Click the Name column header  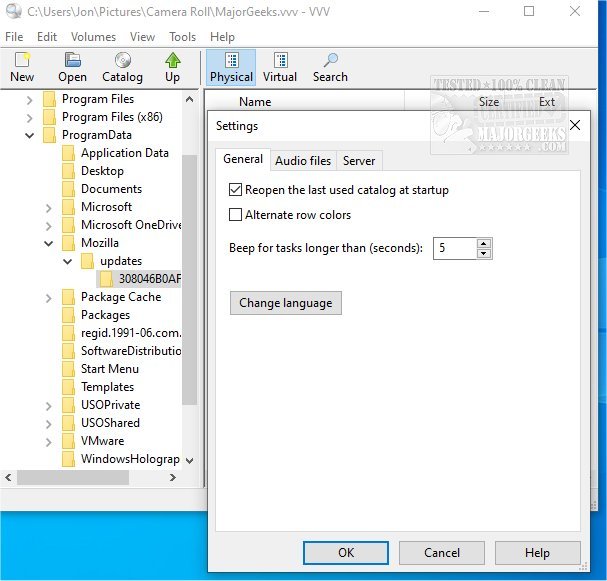point(255,102)
